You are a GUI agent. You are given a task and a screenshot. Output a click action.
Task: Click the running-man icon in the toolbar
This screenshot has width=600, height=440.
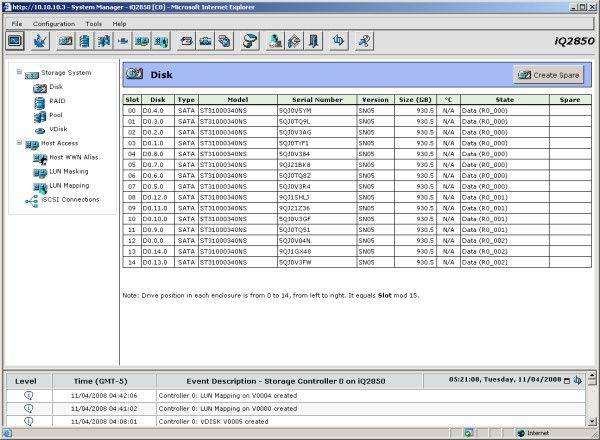364,41
